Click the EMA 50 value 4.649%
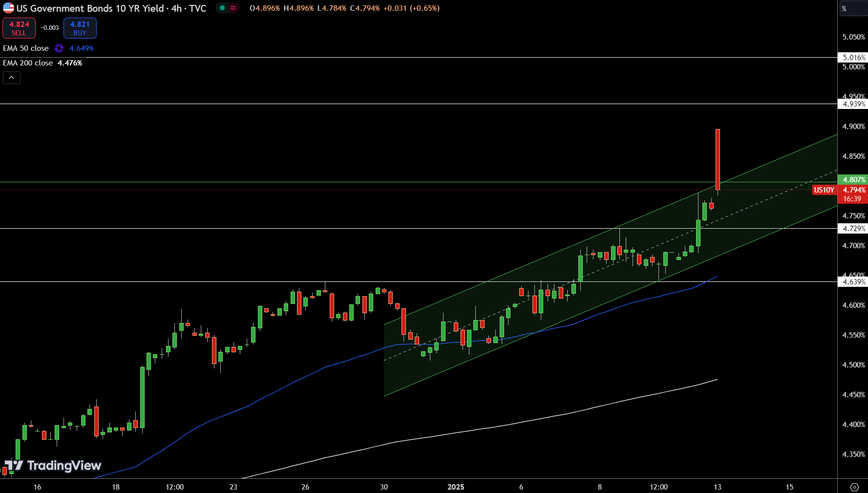 (x=82, y=48)
